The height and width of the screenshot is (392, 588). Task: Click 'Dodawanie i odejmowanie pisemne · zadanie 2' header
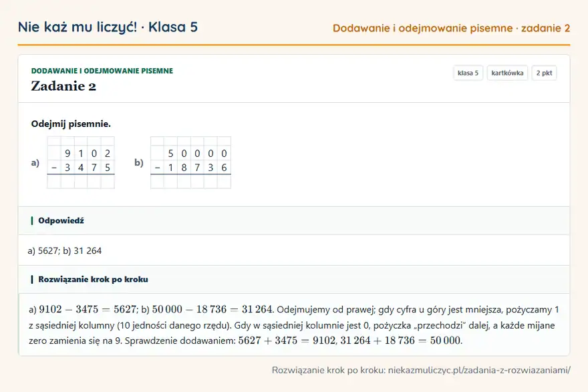pos(451,28)
